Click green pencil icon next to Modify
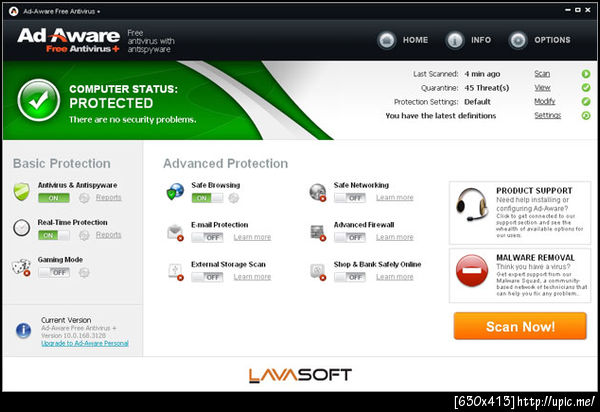600x412 pixels. pos(586,101)
